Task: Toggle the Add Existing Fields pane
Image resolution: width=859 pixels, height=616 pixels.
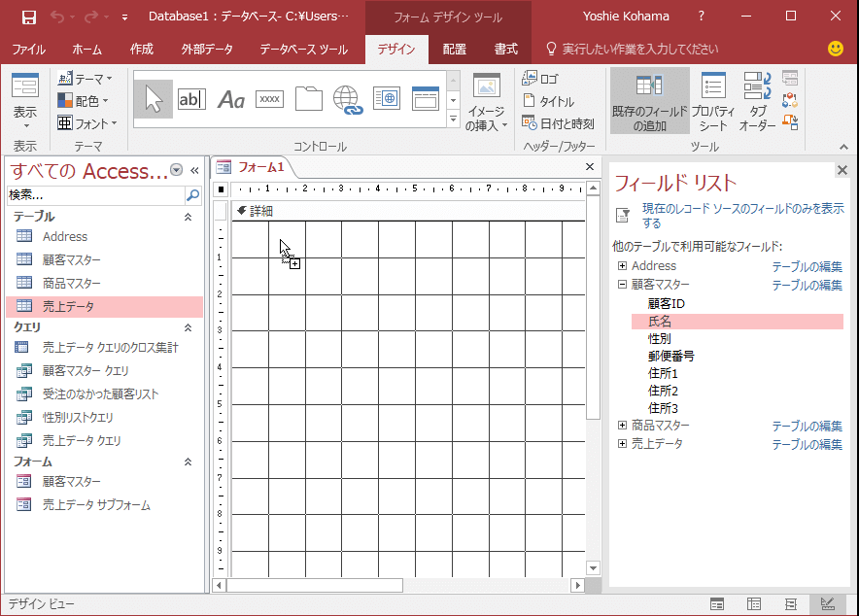Action: click(x=650, y=101)
